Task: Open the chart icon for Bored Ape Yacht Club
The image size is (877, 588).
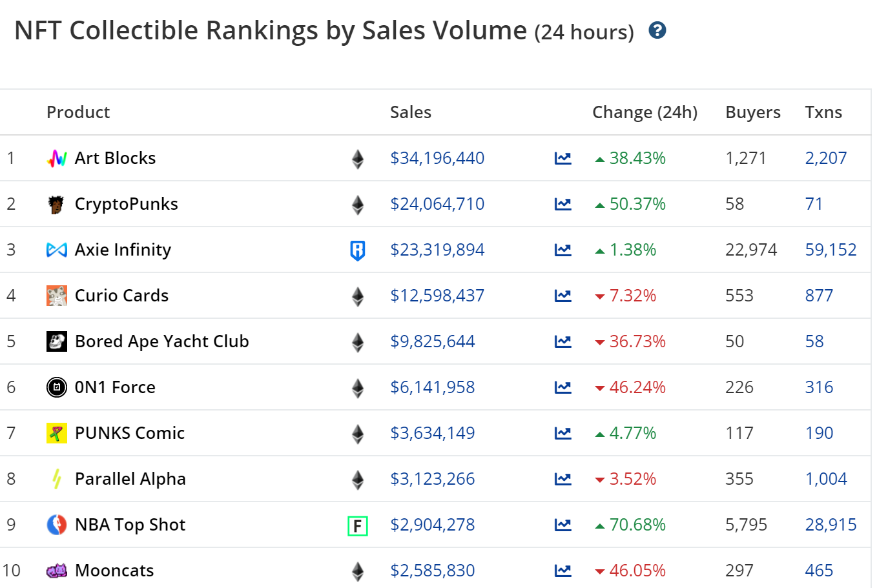Action: coord(562,341)
